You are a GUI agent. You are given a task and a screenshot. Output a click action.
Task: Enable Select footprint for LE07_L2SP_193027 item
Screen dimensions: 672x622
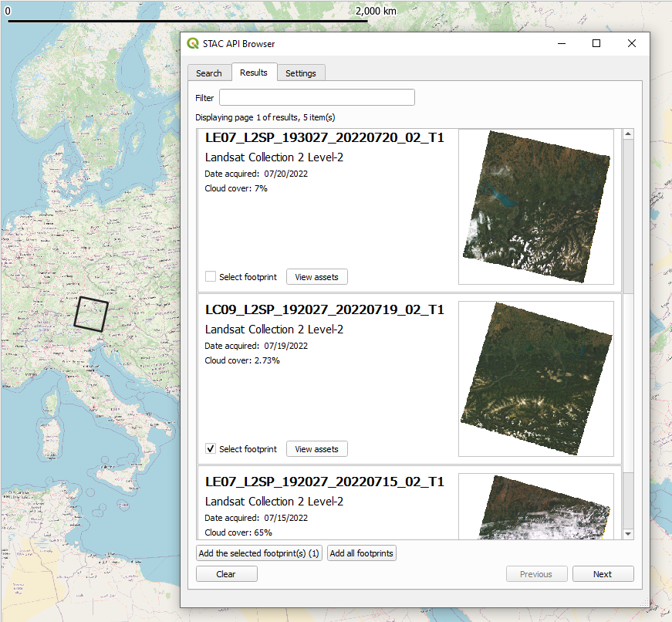(211, 277)
